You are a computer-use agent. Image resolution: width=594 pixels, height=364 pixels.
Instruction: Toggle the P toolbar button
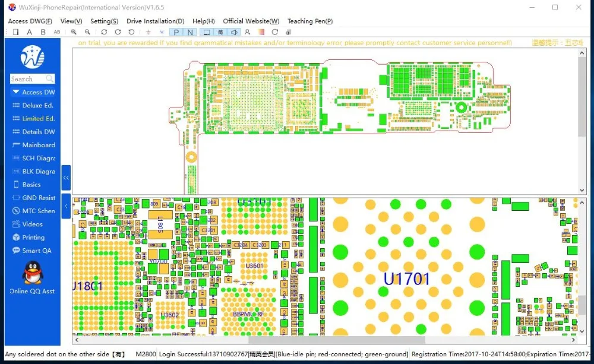[x=176, y=32]
